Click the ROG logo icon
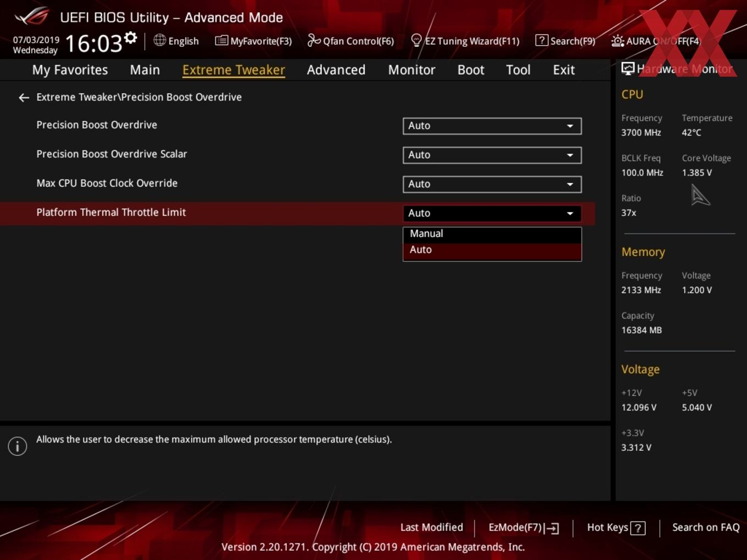Image resolution: width=747 pixels, height=560 pixels. tap(31, 16)
